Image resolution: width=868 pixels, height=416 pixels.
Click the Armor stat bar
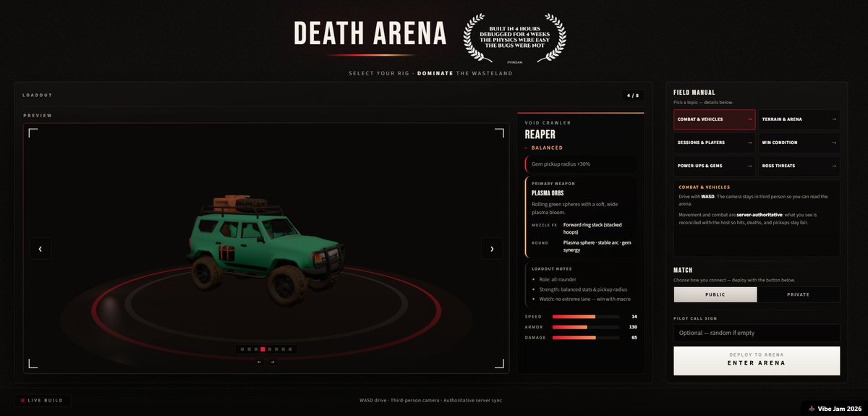pos(586,327)
